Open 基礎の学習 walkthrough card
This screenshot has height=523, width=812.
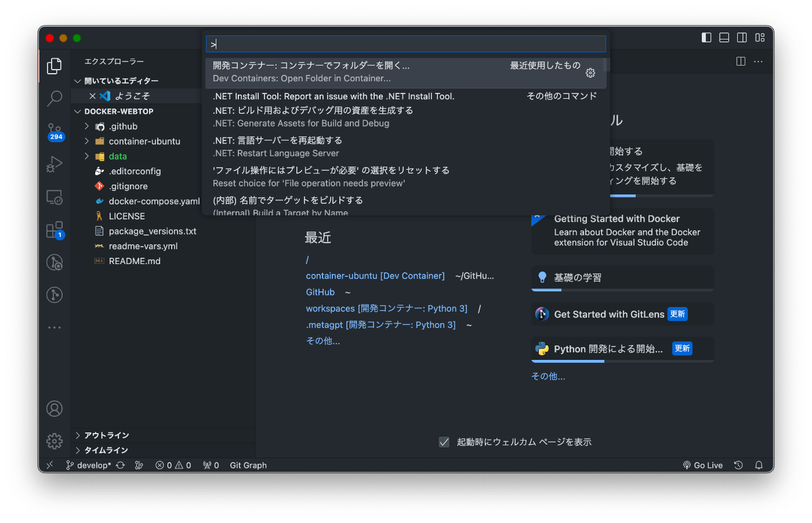pyautogui.click(x=622, y=278)
